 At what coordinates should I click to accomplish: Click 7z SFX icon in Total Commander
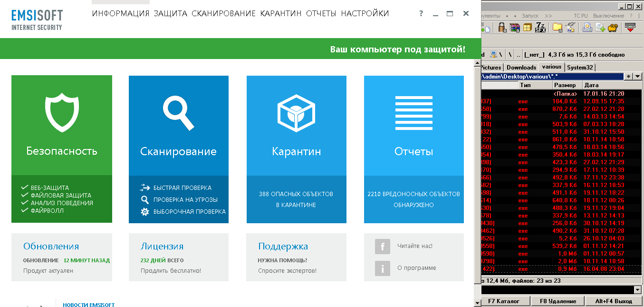540,27
